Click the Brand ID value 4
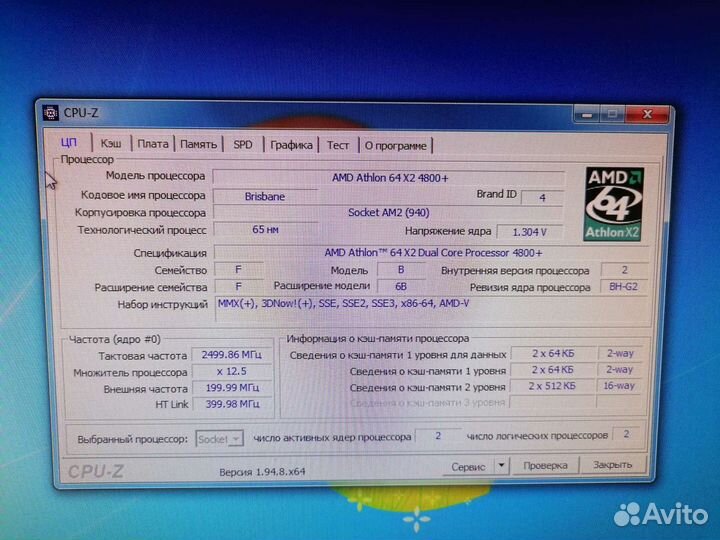 point(542,197)
